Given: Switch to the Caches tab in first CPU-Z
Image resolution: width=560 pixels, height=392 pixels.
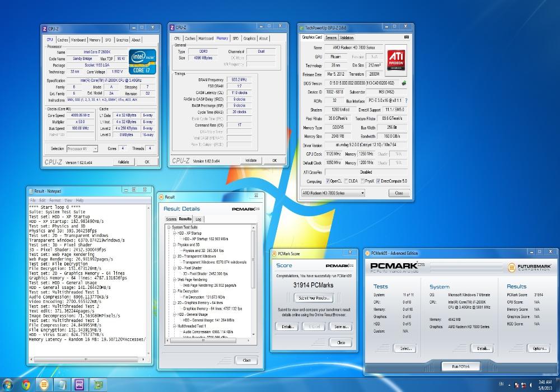Looking at the screenshot, I should pyautogui.click(x=63, y=40).
